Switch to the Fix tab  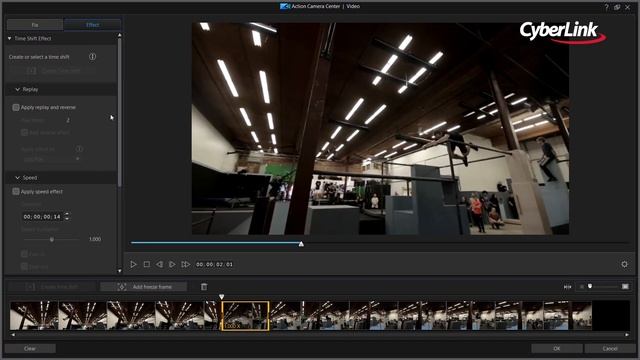pos(35,25)
